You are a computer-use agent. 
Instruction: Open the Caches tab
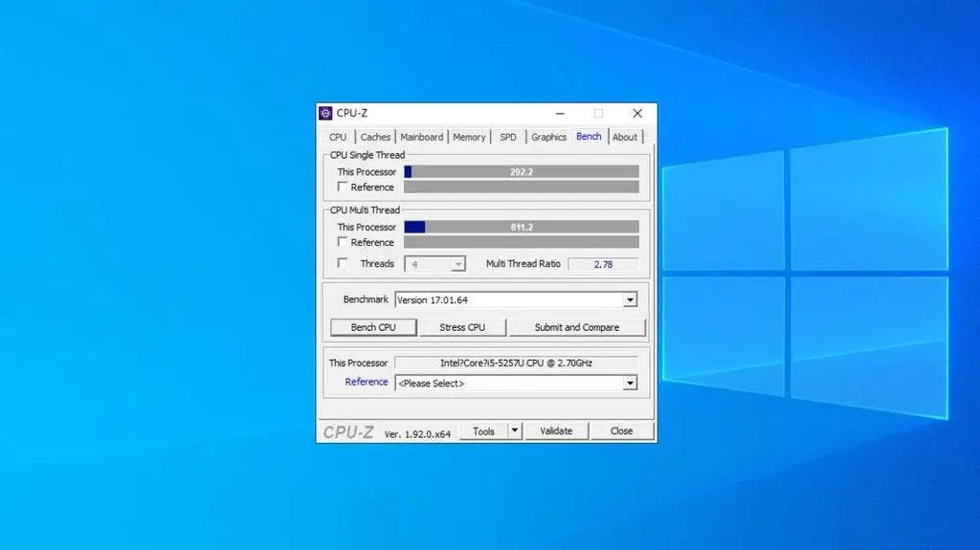tap(375, 137)
